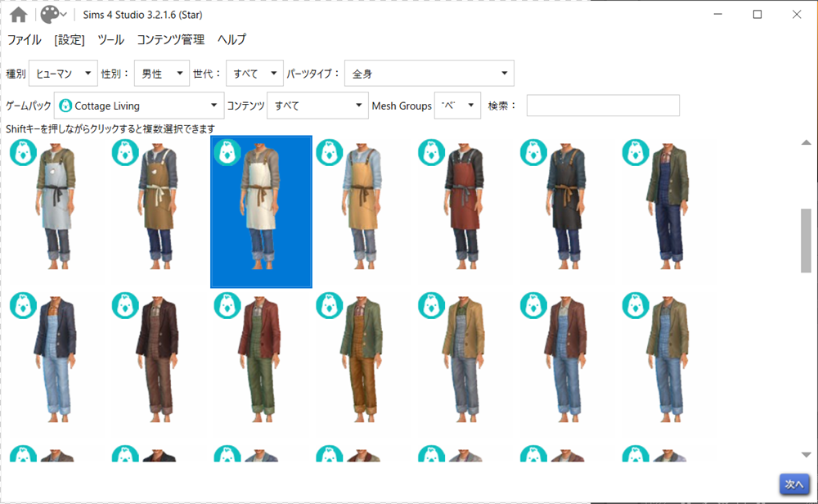The height and width of the screenshot is (504, 818).
Task: Click chicken pack icon on maroon blazer outfit
Action: [533, 305]
